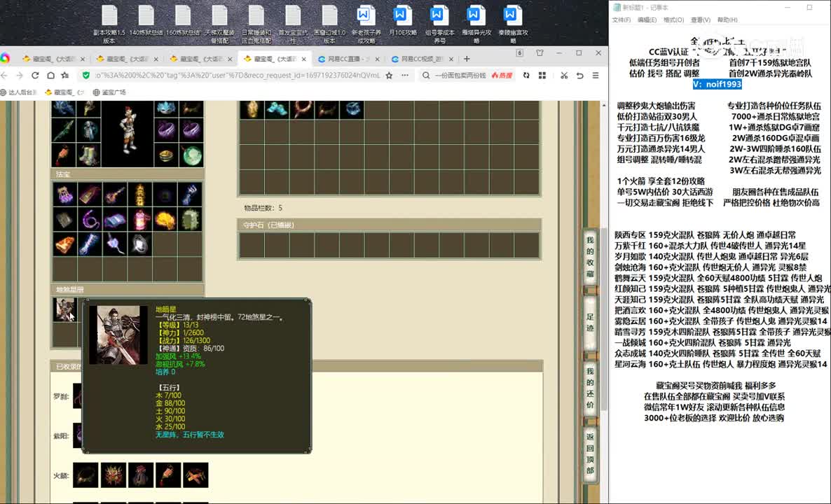Screen dimensions: 831x504
Task: Click the boots equipment slot icon
Action: 88,155
